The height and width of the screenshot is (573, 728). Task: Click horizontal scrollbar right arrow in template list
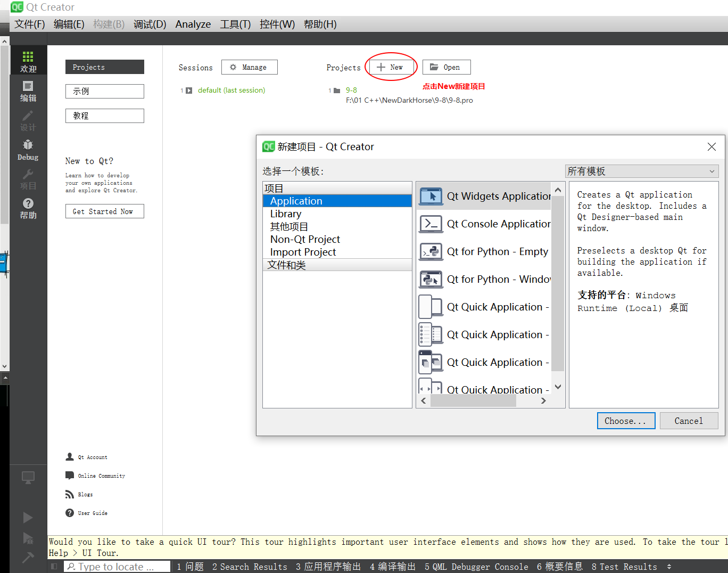point(543,401)
